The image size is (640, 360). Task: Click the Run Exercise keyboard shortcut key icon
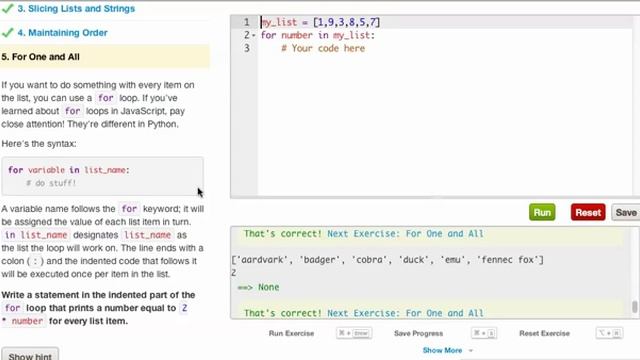click(354, 333)
